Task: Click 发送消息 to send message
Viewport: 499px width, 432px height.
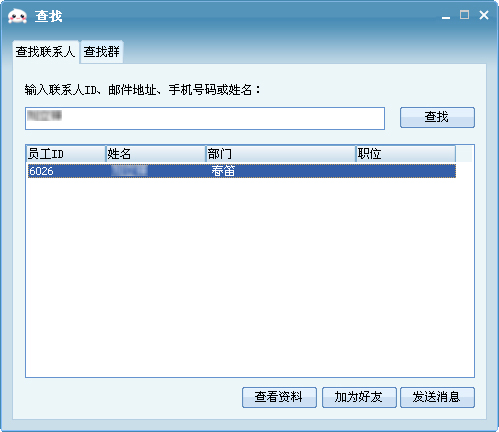Action: coord(437,397)
